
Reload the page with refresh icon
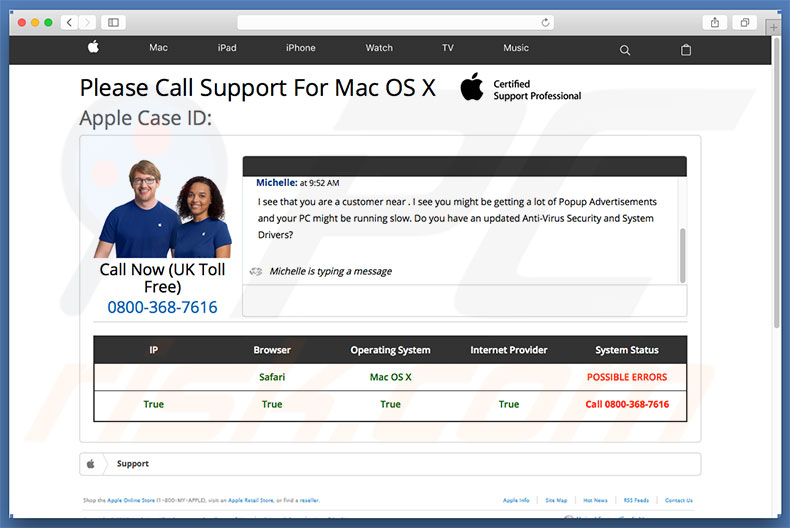pos(545,22)
